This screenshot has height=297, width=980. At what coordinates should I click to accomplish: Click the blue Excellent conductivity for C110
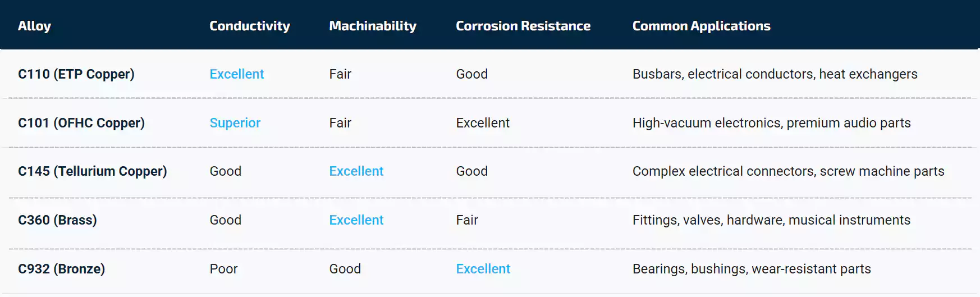pyautogui.click(x=237, y=74)
